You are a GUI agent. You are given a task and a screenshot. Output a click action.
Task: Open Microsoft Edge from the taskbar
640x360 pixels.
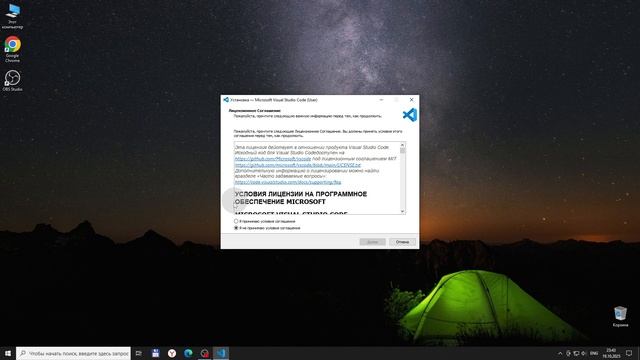(x=188, y=353)
